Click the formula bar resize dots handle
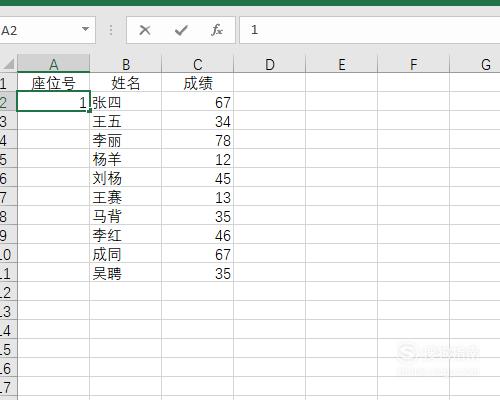The height and width of the screenshot is (400, 500). tap(111, 30)
